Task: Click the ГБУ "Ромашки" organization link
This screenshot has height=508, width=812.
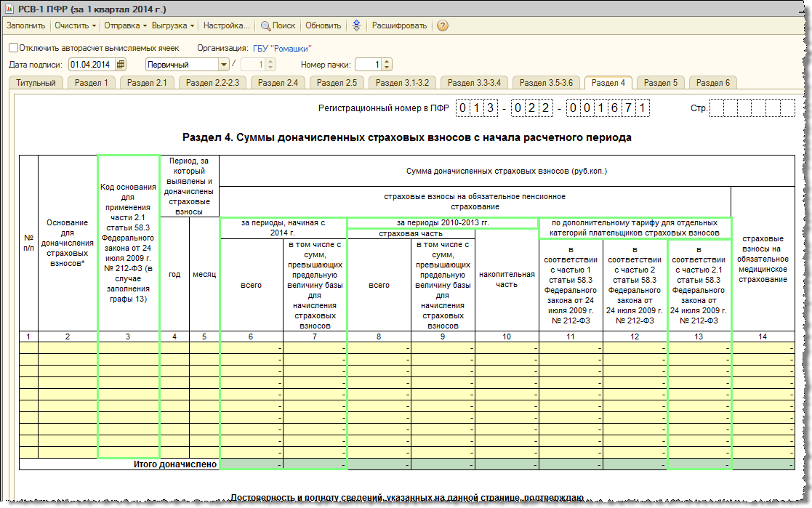Action: click(x=282, y=48)
